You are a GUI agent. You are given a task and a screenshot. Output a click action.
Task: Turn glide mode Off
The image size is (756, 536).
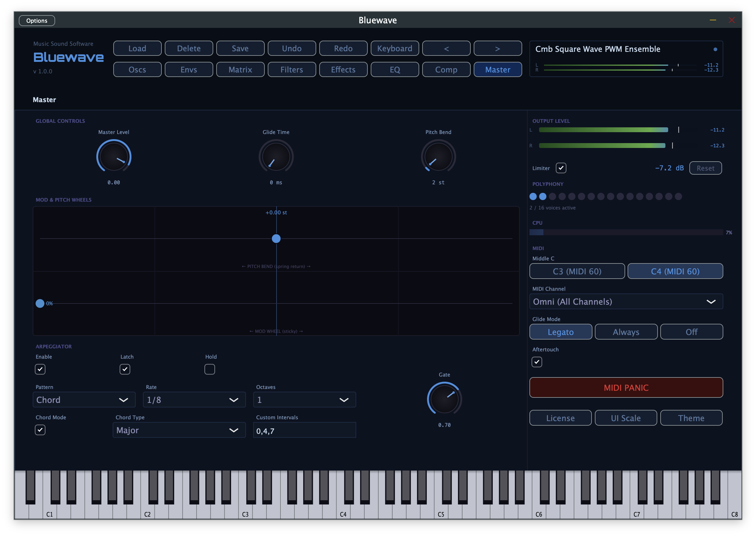pos(691,332)
